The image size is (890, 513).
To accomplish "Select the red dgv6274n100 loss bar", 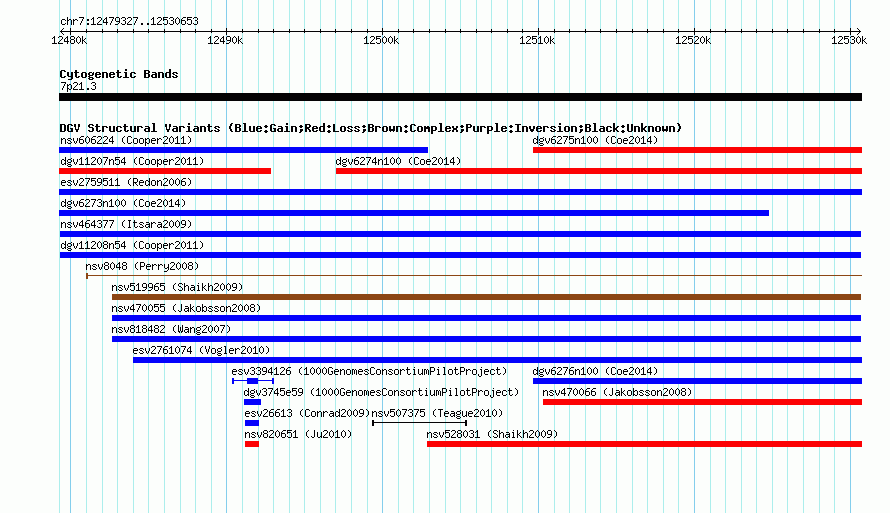I will coord(599,171).
